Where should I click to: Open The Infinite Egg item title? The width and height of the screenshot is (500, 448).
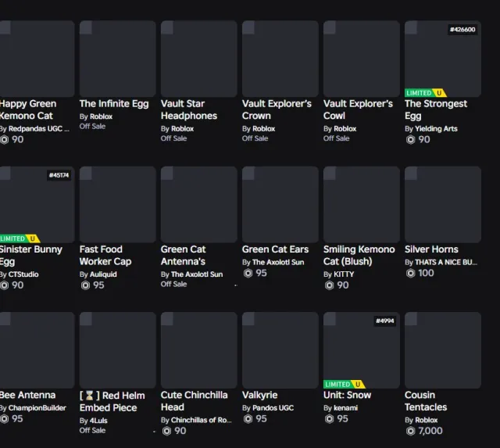point(114,104)
